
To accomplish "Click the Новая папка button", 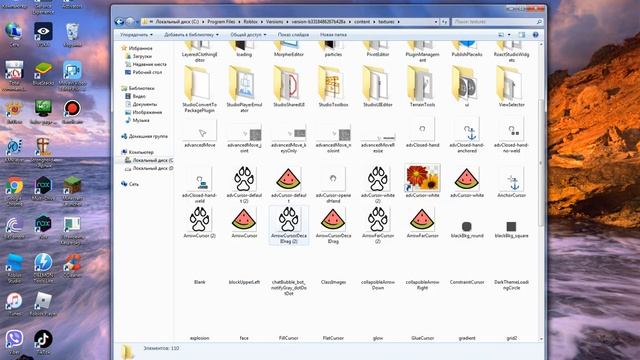I will click(x=333, y=35).
